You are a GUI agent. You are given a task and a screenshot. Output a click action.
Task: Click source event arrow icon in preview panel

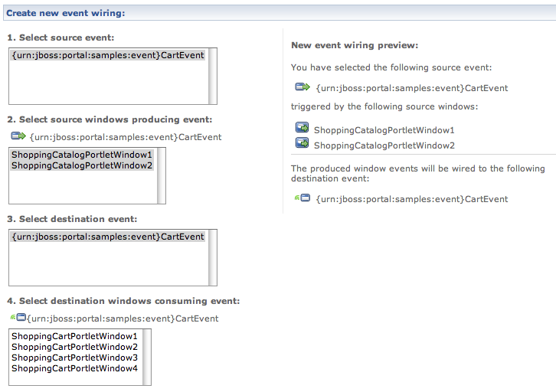point(302,87)
